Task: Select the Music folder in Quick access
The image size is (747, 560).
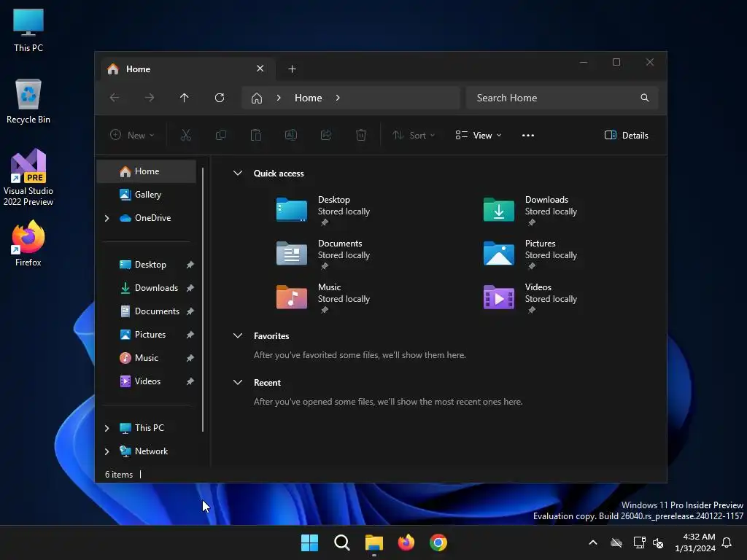Action: coord(324,297)
